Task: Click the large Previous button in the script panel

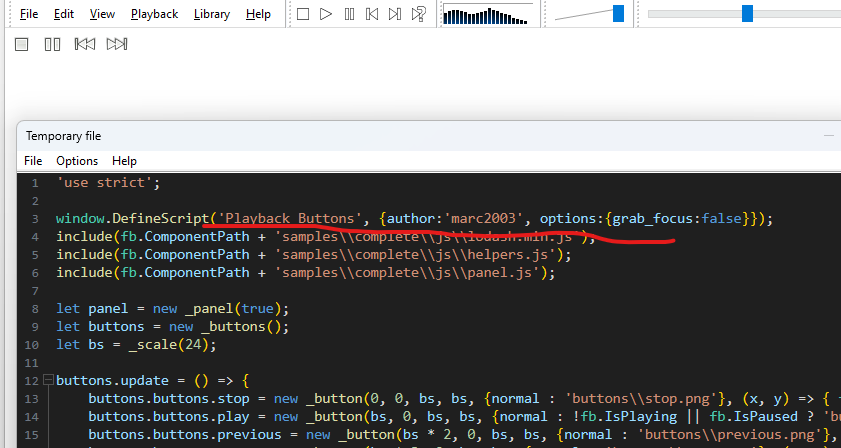Action: pyautogui.click(x=85, y=44)
